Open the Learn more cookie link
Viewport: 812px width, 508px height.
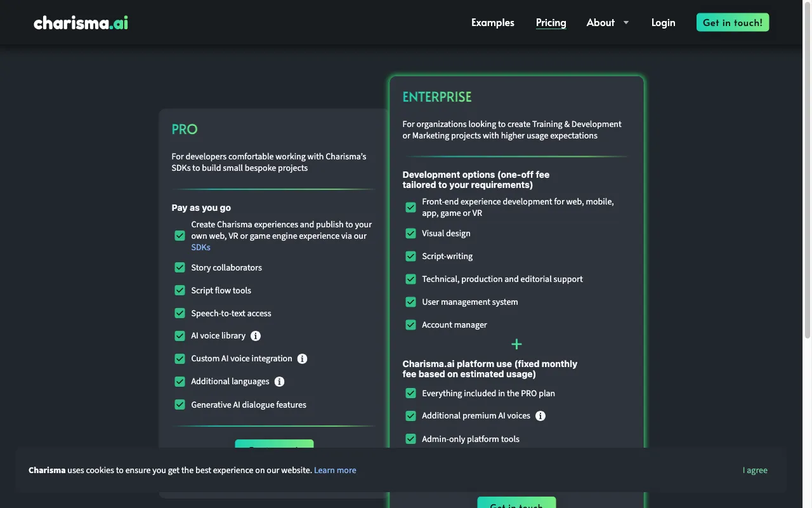click(x=335, y=471)
